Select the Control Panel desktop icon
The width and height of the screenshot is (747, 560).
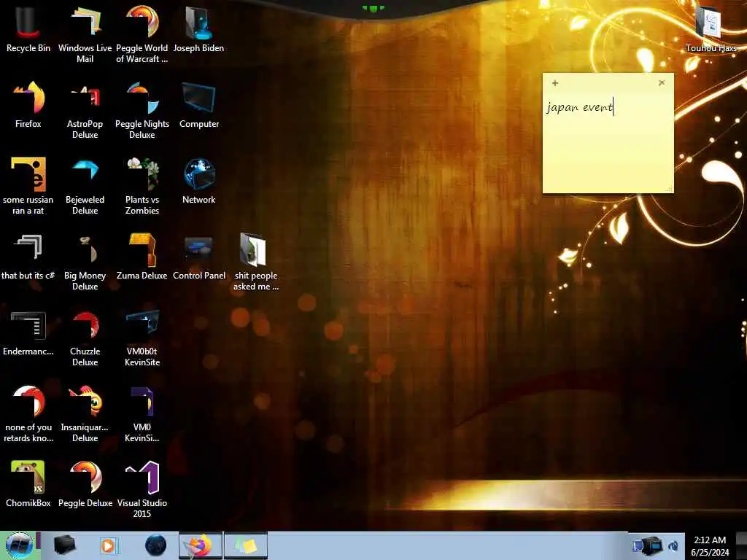click(x=198, y=257)
